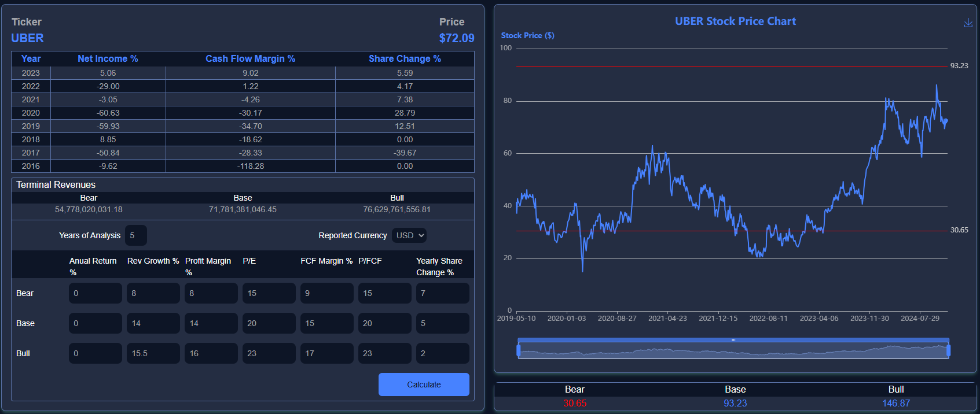Download the UBER stock price chart
The height and width of the screenshot is (414, 980).
click(x=968, y=23)
